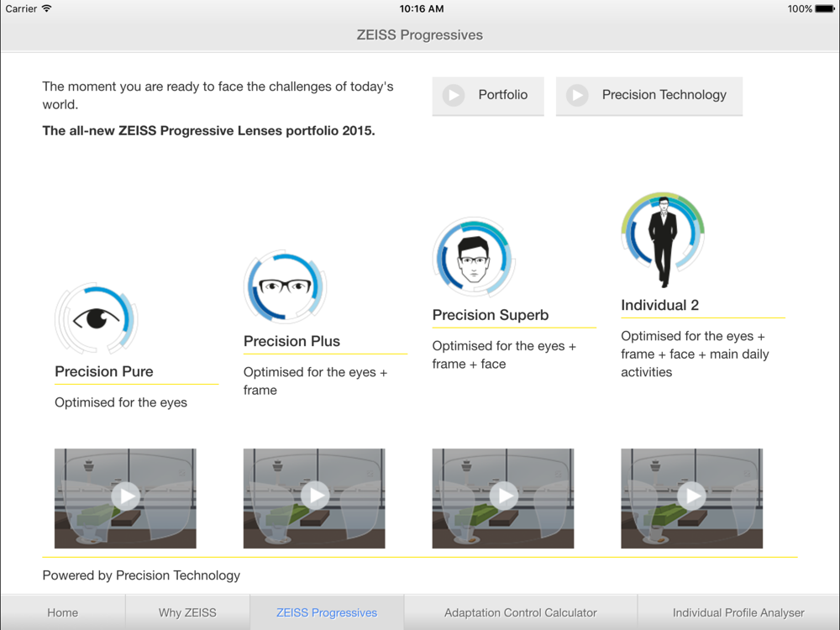Screen dimensions: 840x630
Task: Tap the Wi-Fi icon in status bar
Action: [x=46, y=8]
